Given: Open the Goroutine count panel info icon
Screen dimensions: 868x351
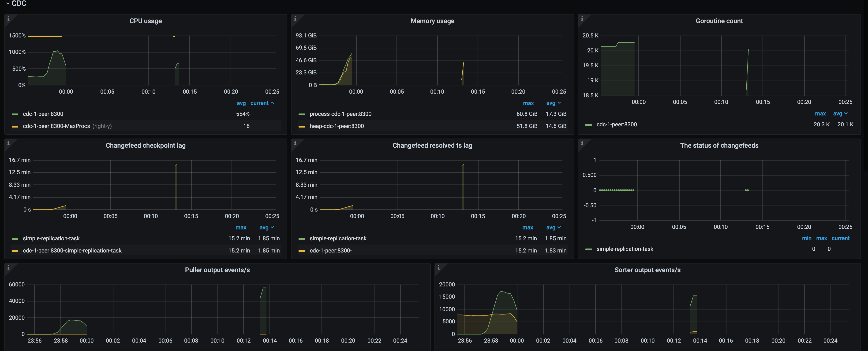Looking at the screenshot, I should pyautogui.click(x=582, y=19).
